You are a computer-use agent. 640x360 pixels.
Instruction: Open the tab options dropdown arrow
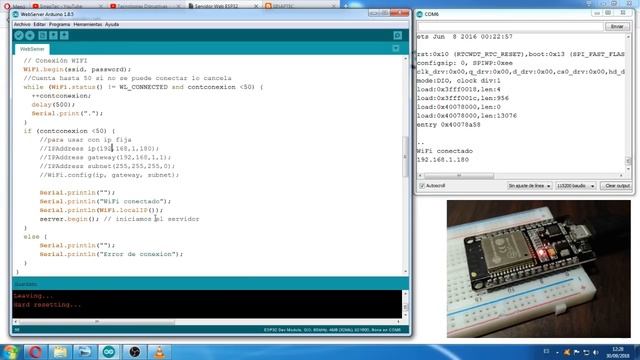(396, 49)
